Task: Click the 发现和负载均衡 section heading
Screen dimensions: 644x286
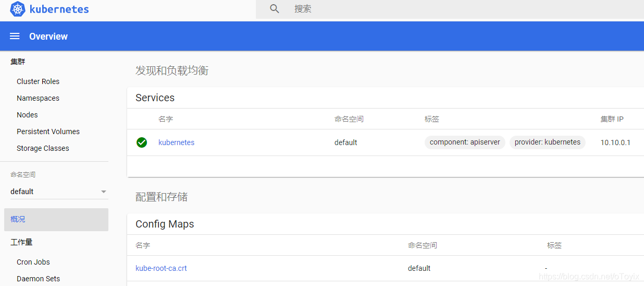Action: [172, 70]
